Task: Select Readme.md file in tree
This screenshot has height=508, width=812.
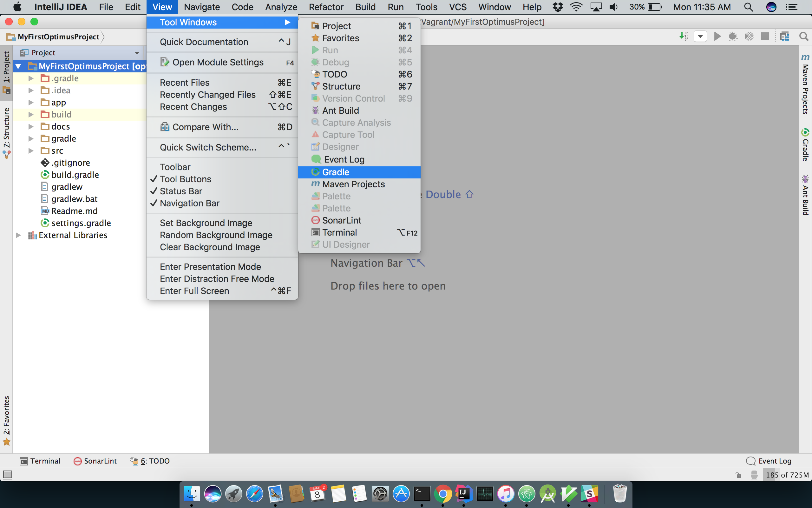Action: (x=74, y=211)
